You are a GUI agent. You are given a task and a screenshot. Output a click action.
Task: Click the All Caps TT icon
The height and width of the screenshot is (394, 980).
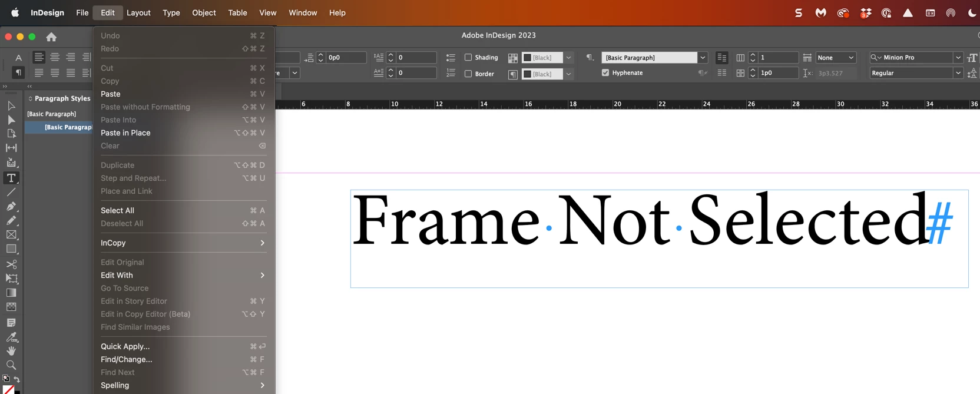pyautogui.click(x=972, y=58)
